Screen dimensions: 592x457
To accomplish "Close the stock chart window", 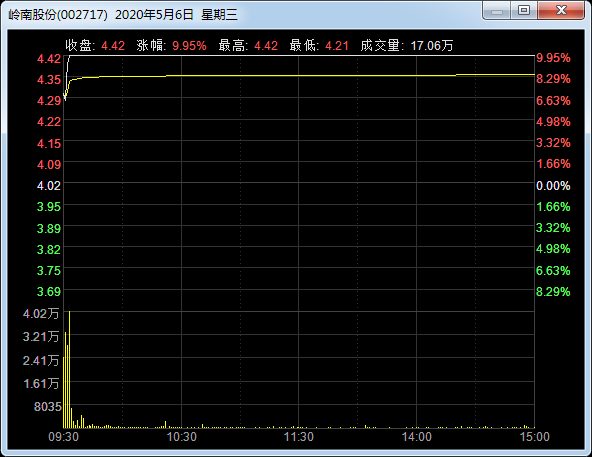I will tap(561, 11).
